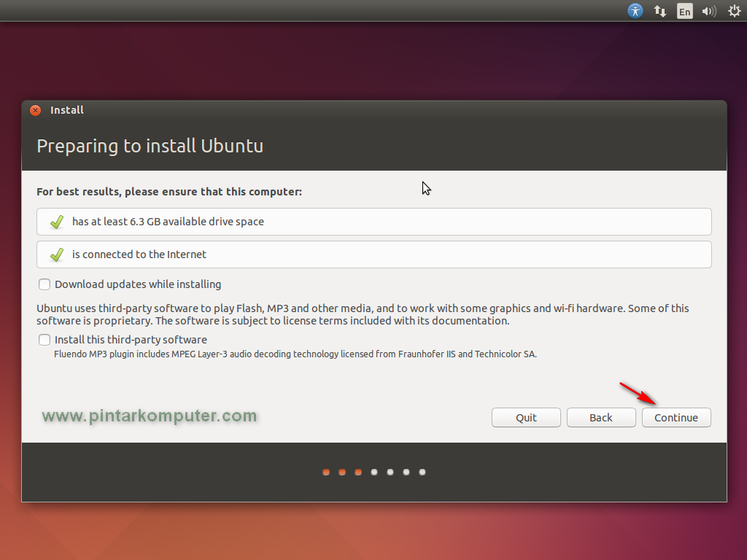
Task: Click the drive space green checkmark
Action: (57, 222)
